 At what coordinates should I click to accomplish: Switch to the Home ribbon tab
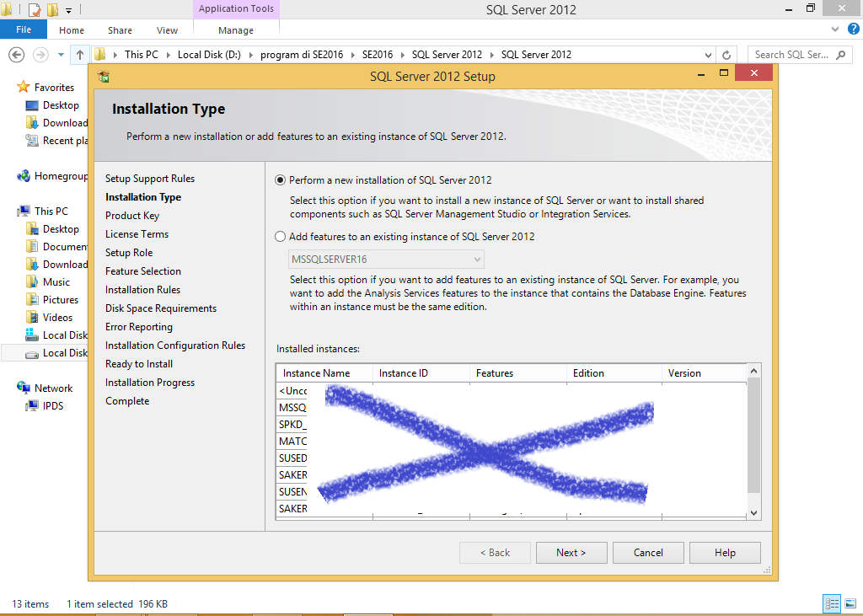(72, 30)
